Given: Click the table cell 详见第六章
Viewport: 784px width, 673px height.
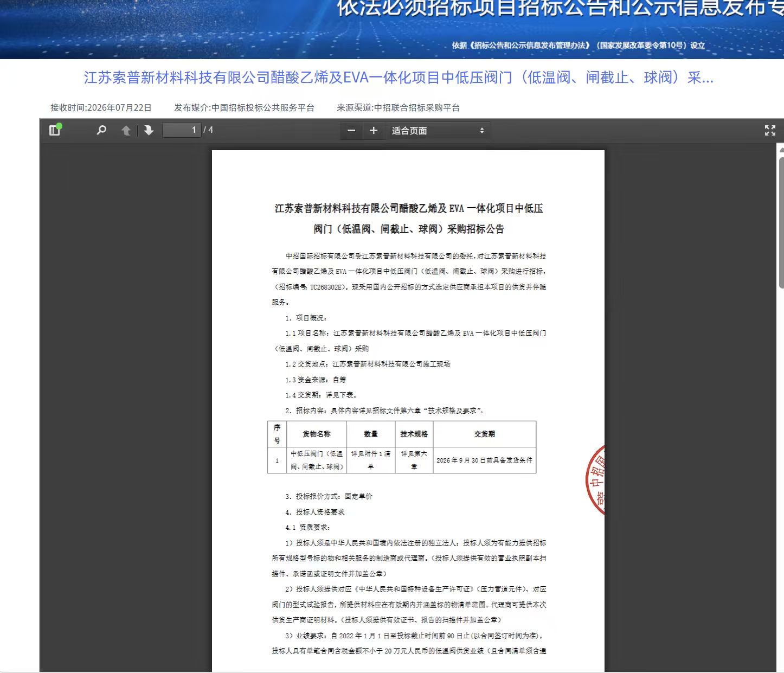Looking at the screenshot, I should click(414, 460).
